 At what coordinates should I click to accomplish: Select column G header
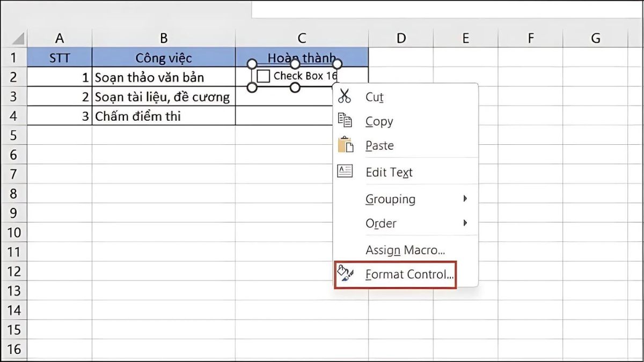click(x=595, y=38)
